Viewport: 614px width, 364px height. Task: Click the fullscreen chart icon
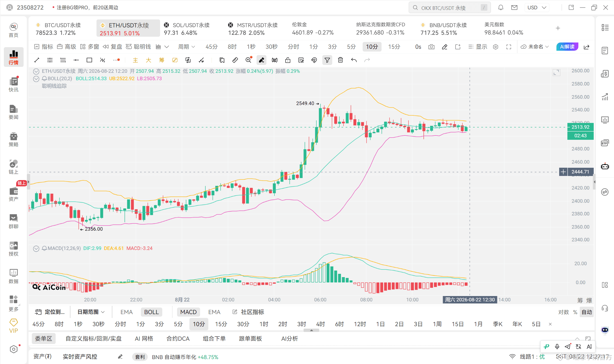pyautogui.click(x=509, y=47)
